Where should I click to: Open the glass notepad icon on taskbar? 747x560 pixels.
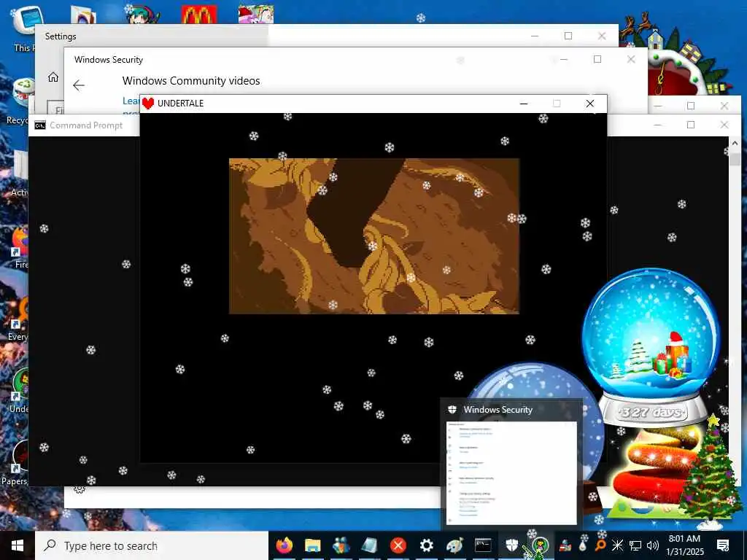pos(369,545)
